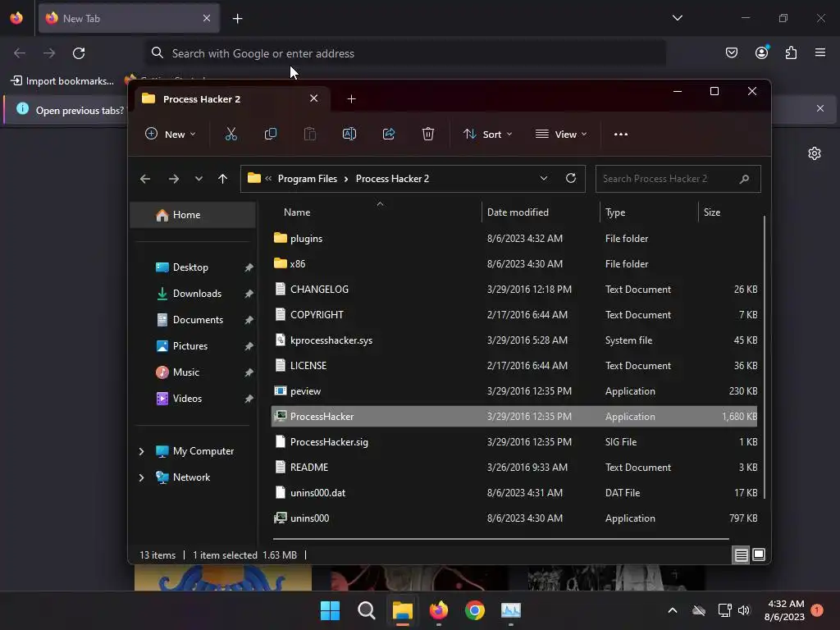The height and width of the screenshot is (630, 840).
Task: Expand the Network tree node
Action: [141, 477]
